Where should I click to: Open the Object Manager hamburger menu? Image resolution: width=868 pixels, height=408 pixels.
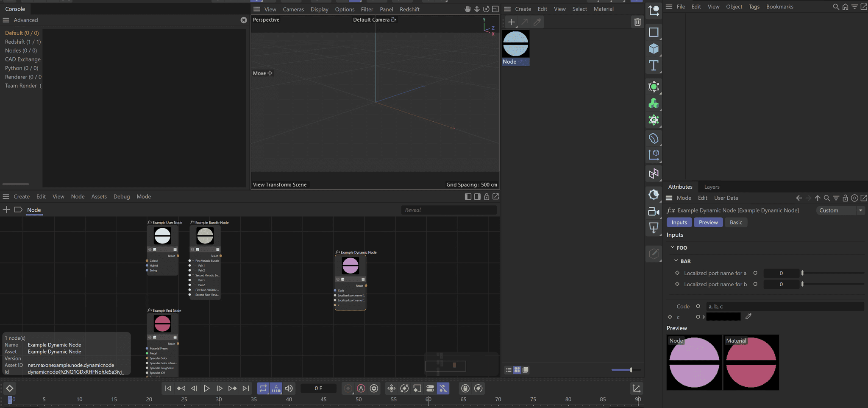point(669,6)
